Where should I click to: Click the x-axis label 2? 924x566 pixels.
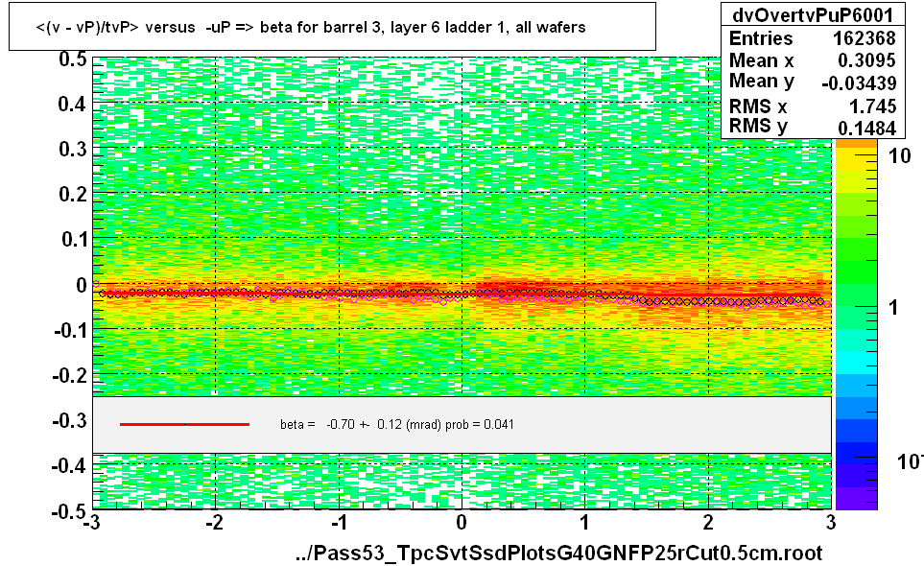[708, 523]
